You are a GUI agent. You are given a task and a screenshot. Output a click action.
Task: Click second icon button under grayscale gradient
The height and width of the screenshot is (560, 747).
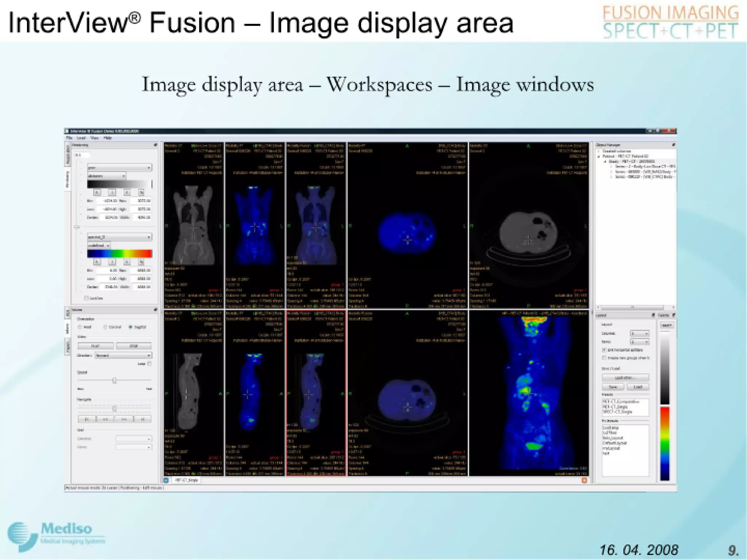112,192
